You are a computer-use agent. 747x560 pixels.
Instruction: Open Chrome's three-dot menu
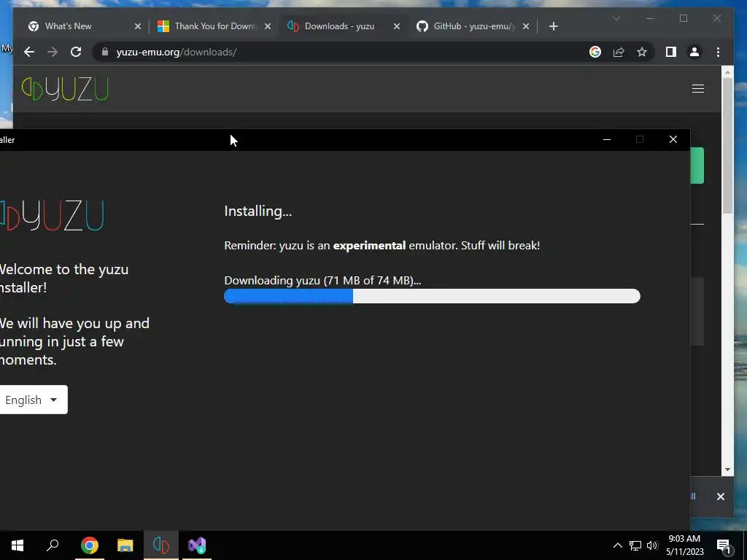pos(718,52)
